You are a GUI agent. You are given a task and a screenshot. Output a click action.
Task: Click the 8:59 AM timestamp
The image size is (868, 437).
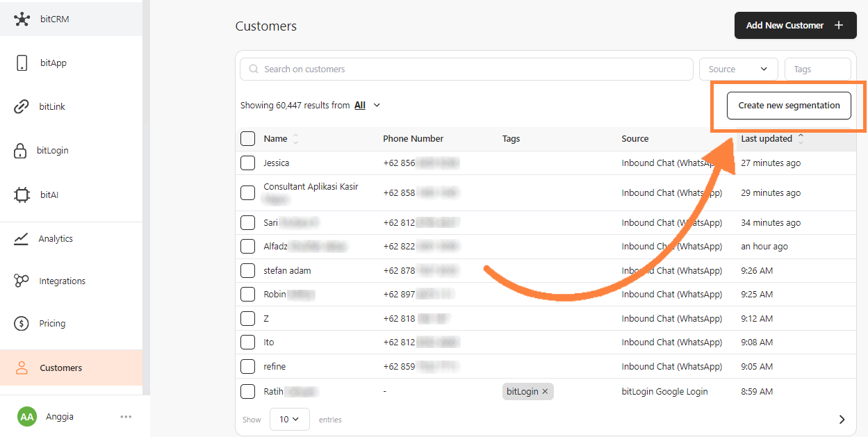[x=757, y=392]
